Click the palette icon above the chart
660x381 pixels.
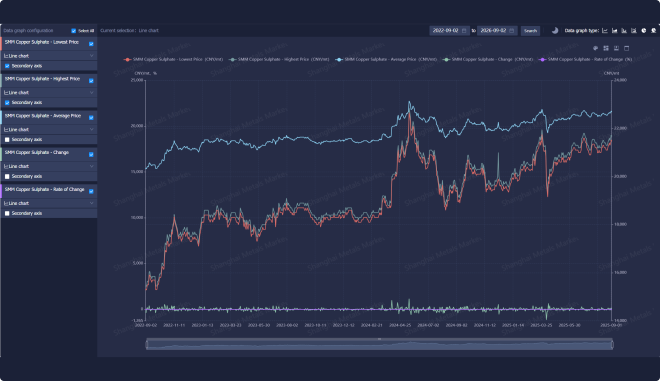pyautogui.click(x=596, y=48)
